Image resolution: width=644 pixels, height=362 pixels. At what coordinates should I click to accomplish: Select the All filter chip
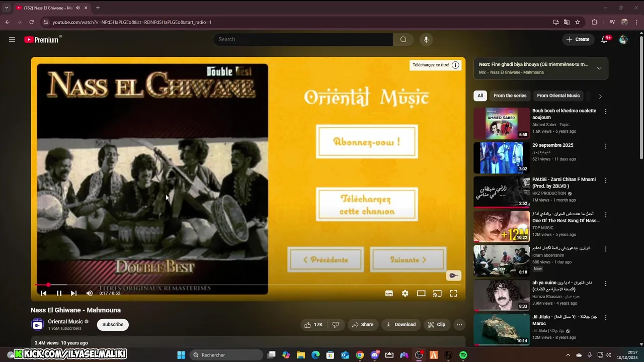pyautogui.click(x=480, y=96)
